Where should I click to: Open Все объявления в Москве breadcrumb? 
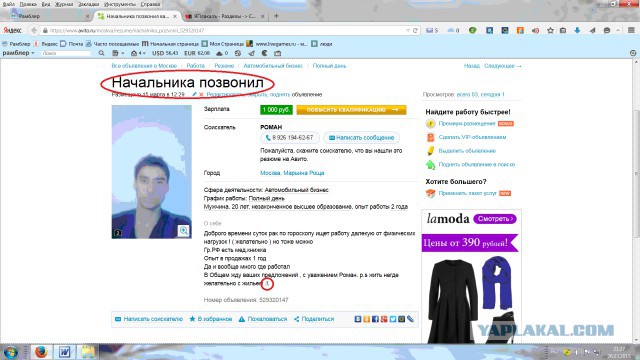coord(144,66)
